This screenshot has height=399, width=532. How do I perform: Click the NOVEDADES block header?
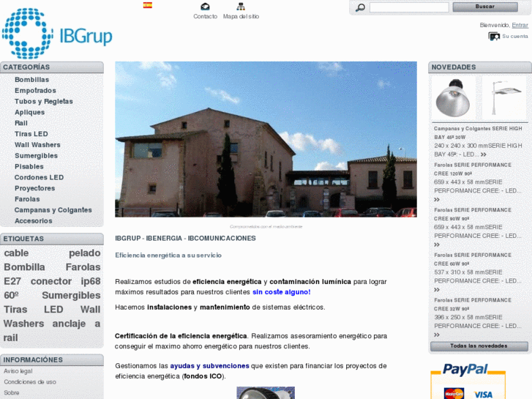click(x=480, y=67)
